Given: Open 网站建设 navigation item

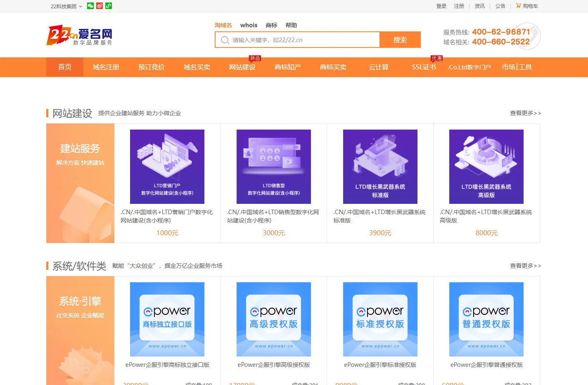Looking at the screenshot, I should tap(242, 67).
